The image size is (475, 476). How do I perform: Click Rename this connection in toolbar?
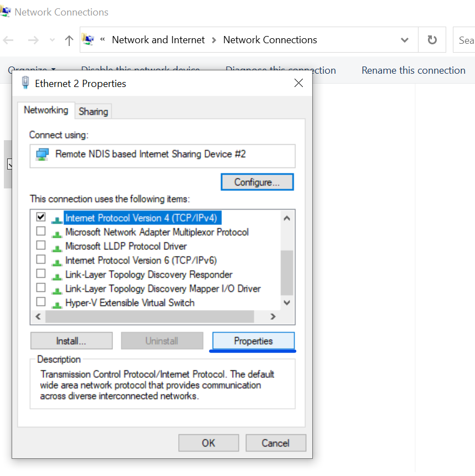[413, 70]
